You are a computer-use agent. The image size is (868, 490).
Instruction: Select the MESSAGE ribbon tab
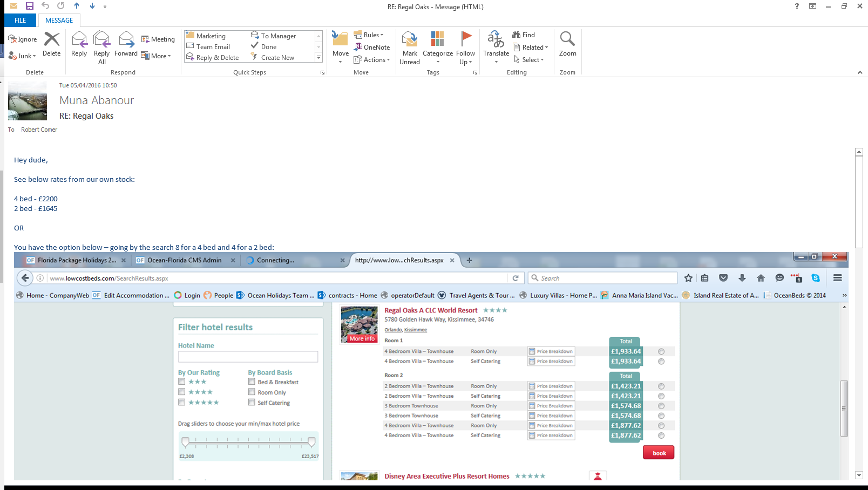coord(59,21)
